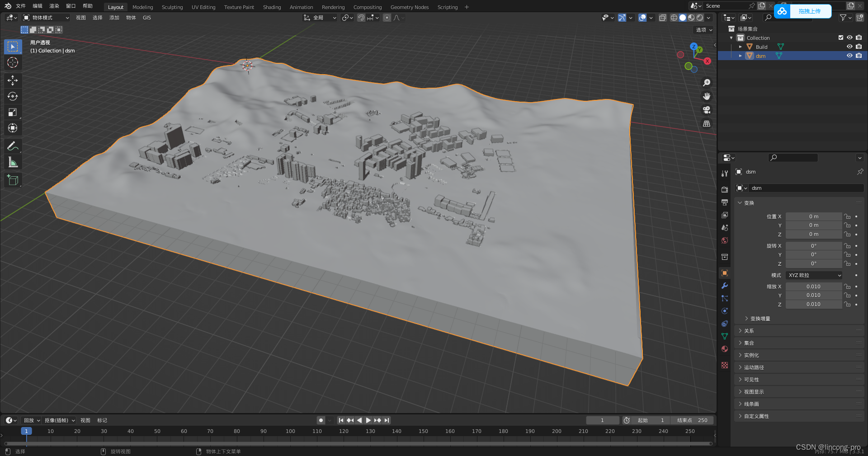Click the 缩放 X value field
The width and height of the screenshot is (868, 456).
point(813,287)
